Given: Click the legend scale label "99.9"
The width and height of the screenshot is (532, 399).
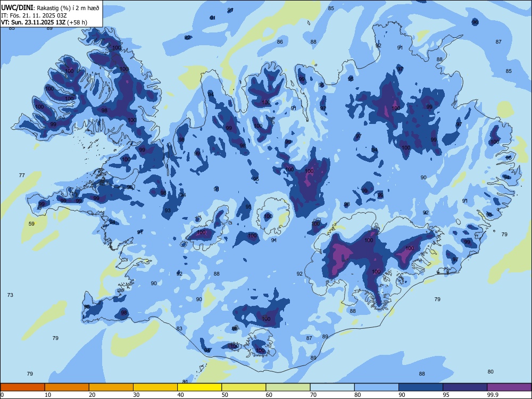Looking at the screenshot, I should point(492,395).
